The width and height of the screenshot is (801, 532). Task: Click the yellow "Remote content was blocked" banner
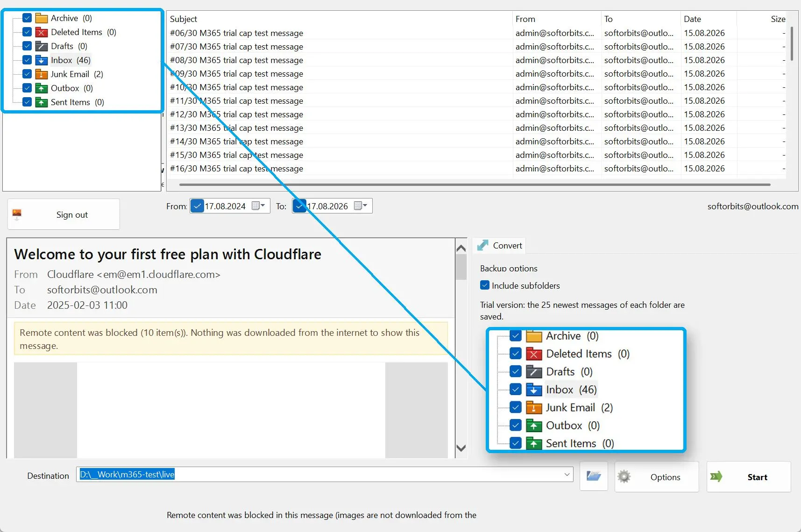231,339
